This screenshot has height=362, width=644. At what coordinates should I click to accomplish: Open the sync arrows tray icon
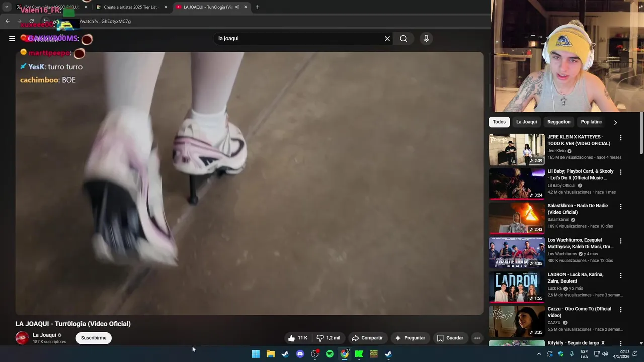pyautogui.click(x=550, y=354)
